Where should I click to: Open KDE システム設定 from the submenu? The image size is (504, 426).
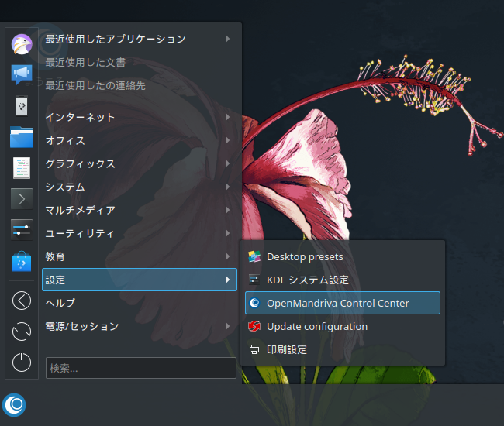[x=343, y=280]
